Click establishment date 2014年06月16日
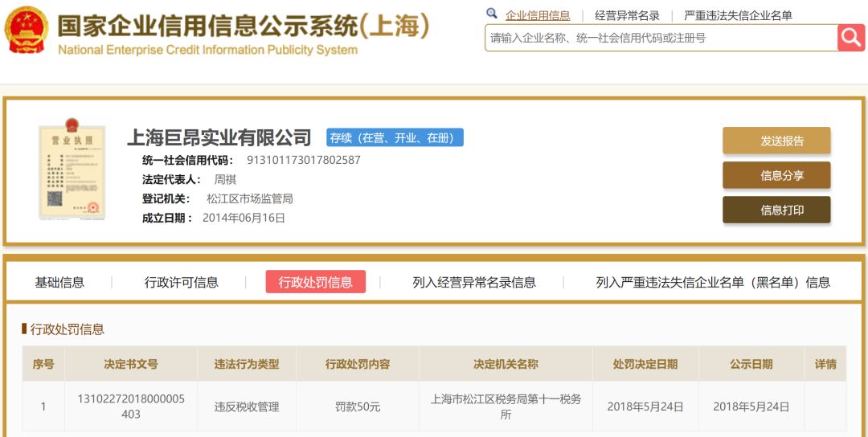Image resolution: width=868 pixels, height=437 pixels. [244, 218]
